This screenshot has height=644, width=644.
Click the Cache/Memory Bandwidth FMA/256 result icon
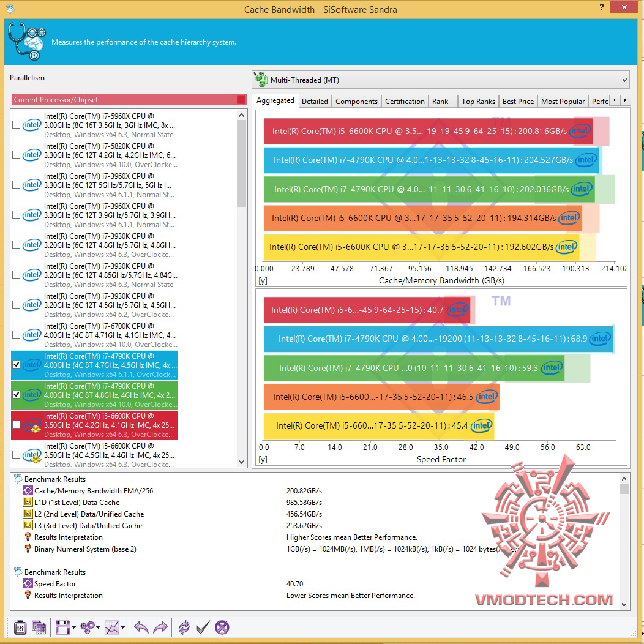[28, 490]
